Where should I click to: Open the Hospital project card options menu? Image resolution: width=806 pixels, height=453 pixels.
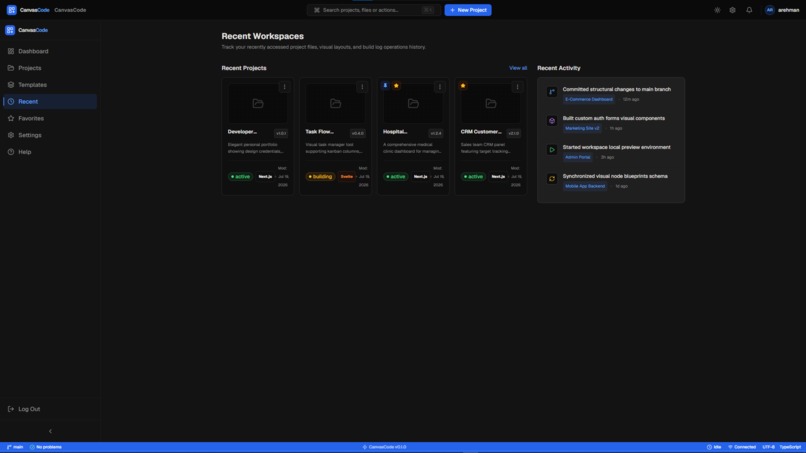439,87
